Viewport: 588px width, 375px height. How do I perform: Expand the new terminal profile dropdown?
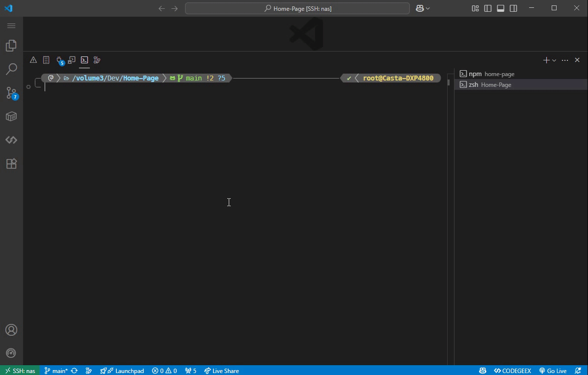point(554,60)
